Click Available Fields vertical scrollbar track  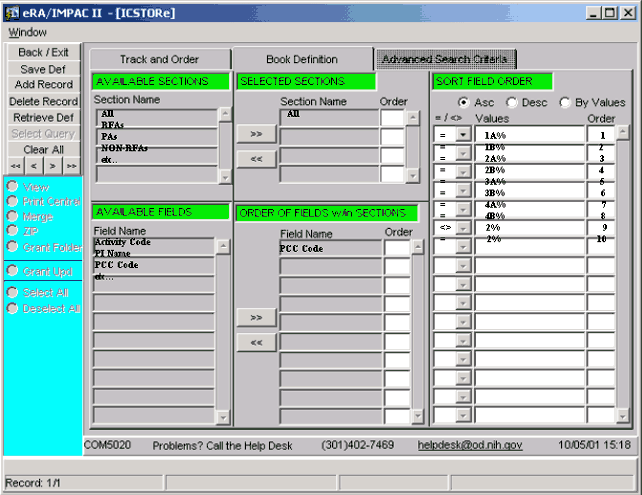(223, 332)
